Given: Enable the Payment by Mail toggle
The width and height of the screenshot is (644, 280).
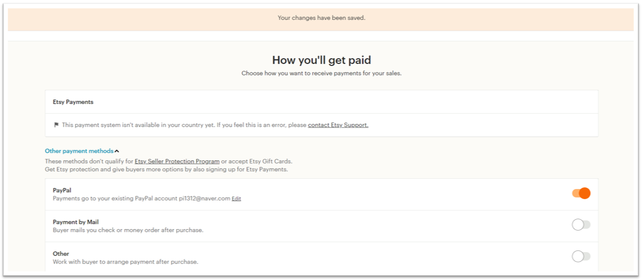Looking at the screenshot, I should coord(581,225).
